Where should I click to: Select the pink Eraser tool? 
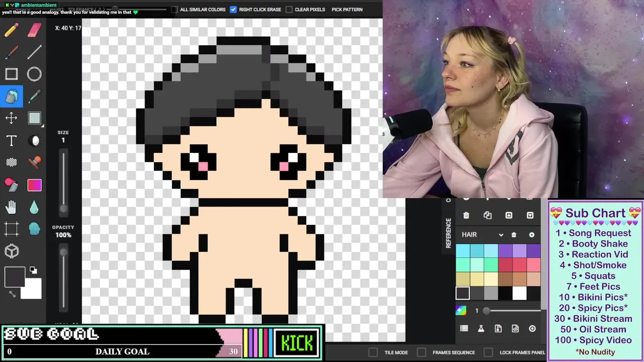tap(34, 30)
